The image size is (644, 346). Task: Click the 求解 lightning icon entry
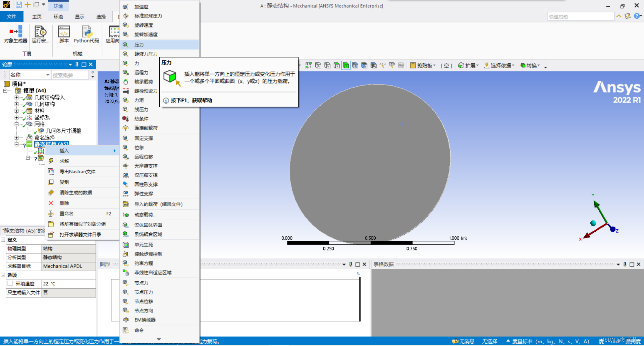coord(64,161)
